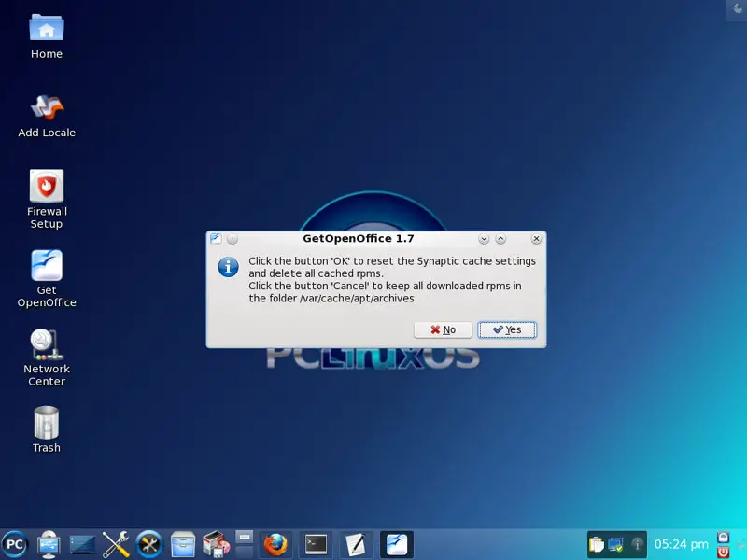This screenshot has height=560, width=747.
Task: Click the blue info icon in the dialog
Action: click(x=228, y=267)
